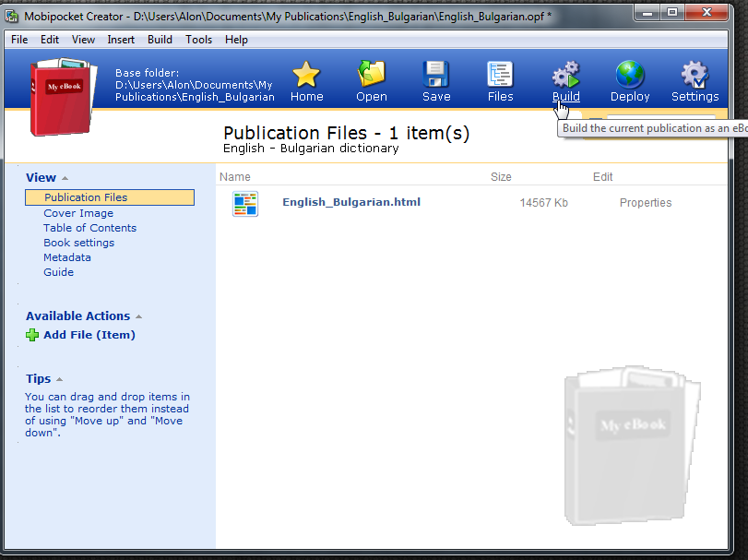Open a publication with the Open folder icon
The width and height of the screenshot is (748, 560).
[371, 75]
